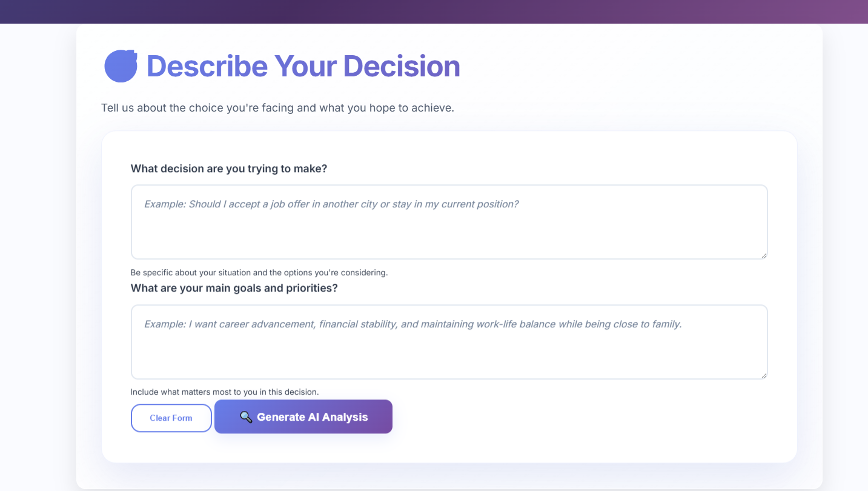Click empty space right of Generate button

pos(575,417)
